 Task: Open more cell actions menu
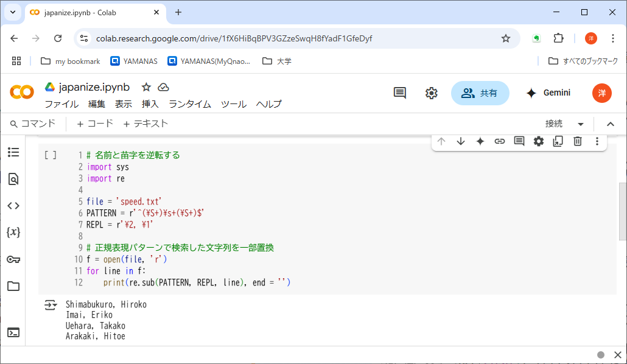(597, 141)
